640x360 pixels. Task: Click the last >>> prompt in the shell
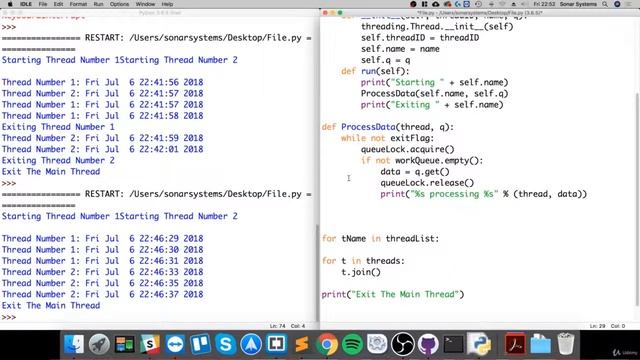(9, 317)
